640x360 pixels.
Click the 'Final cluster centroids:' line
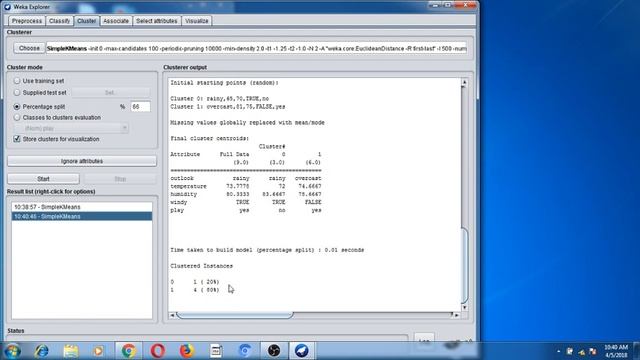click(x=209, y=138)
